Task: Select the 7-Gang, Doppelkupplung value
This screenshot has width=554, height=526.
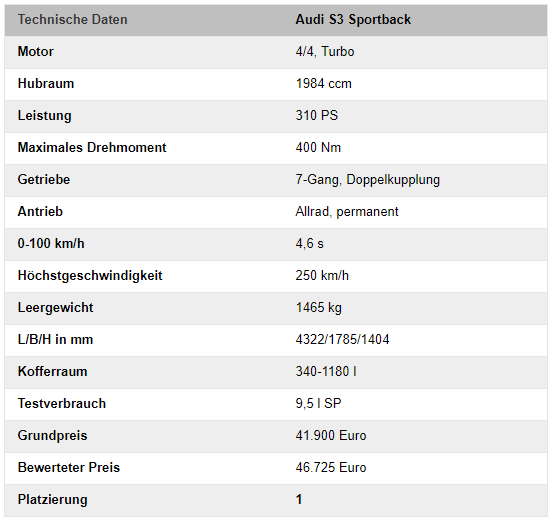Action: coord(367,180)
